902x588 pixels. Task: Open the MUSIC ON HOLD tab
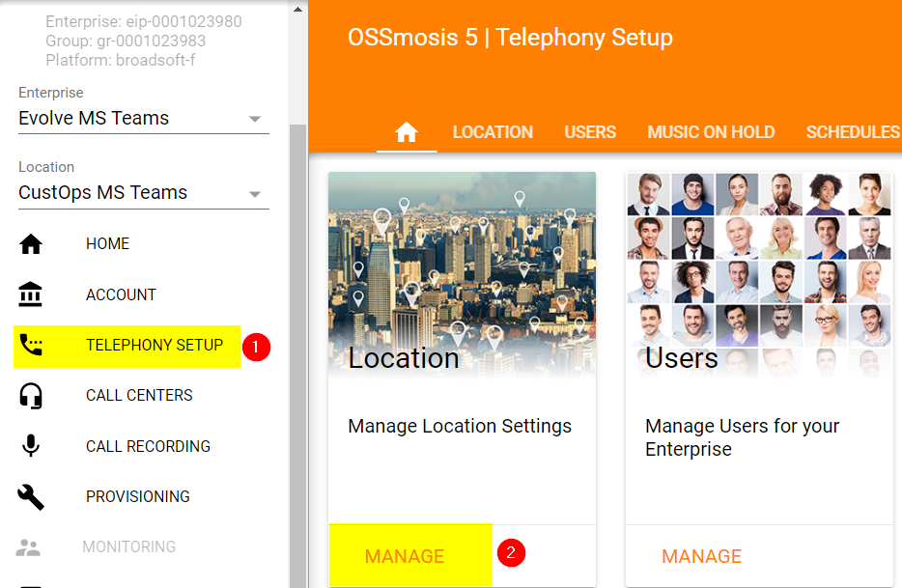tap(711, 132)
